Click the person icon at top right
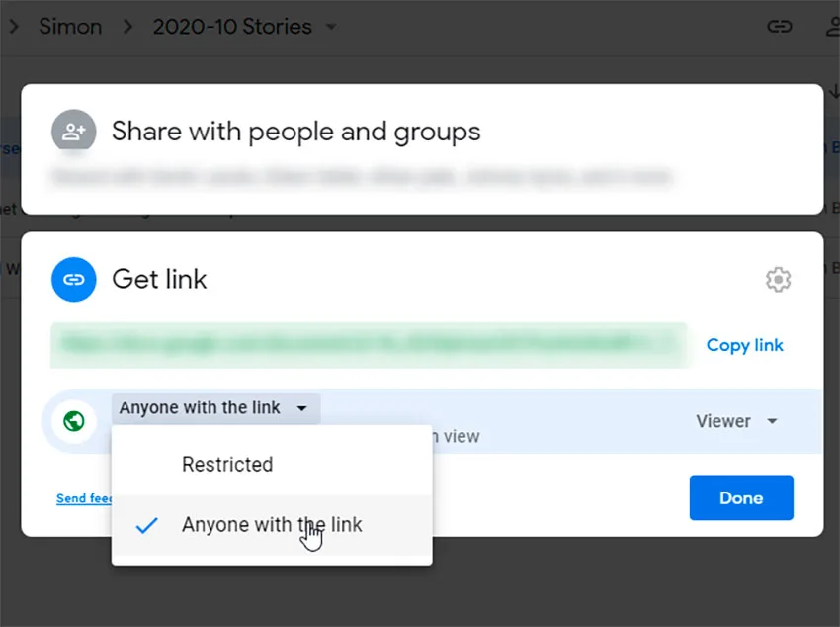 tap(833, 27)
